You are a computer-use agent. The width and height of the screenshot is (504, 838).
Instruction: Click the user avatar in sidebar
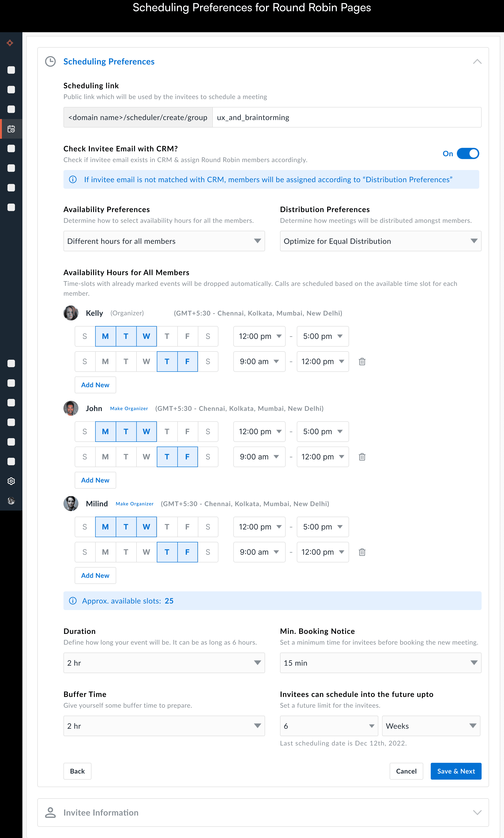11,501
